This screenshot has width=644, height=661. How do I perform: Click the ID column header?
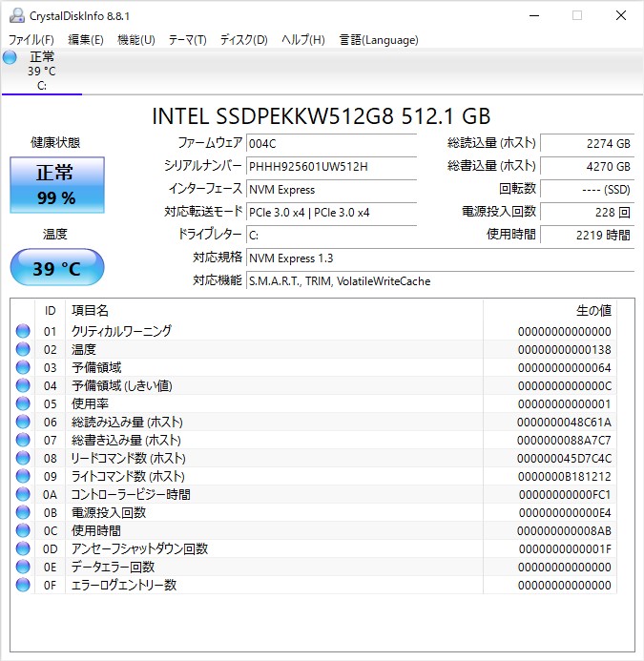51,311
